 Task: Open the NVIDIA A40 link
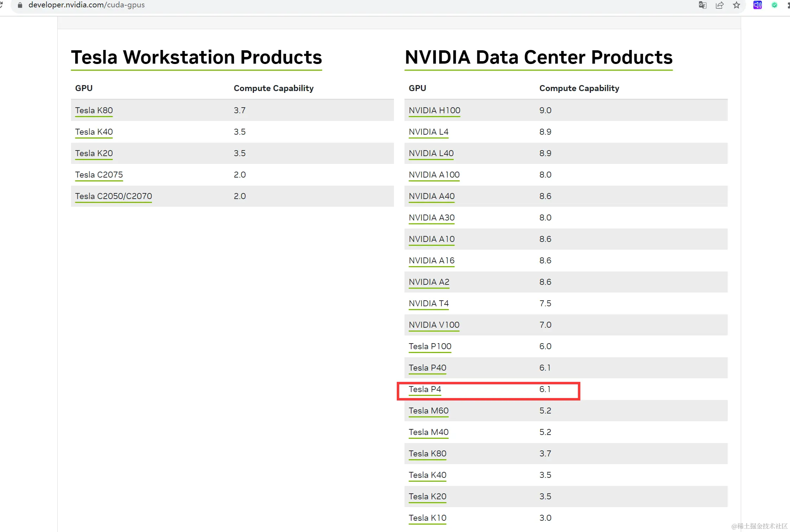pyautogui.click(x=432, y=196)
